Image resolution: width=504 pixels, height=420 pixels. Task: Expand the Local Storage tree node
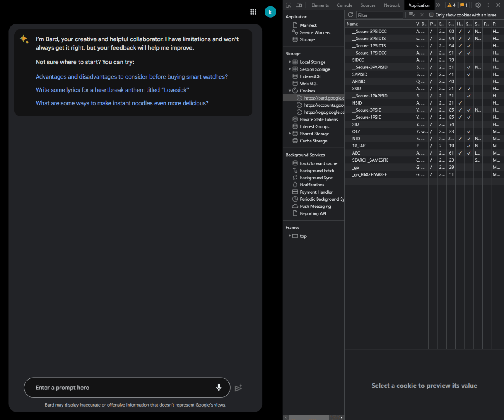290,62
